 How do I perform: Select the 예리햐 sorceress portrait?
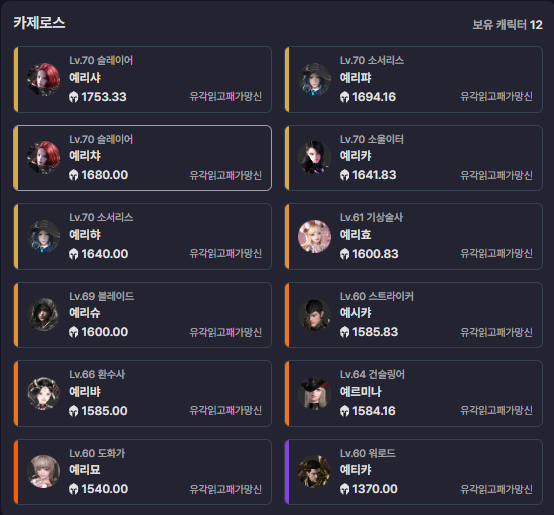(x=43, y=236)
